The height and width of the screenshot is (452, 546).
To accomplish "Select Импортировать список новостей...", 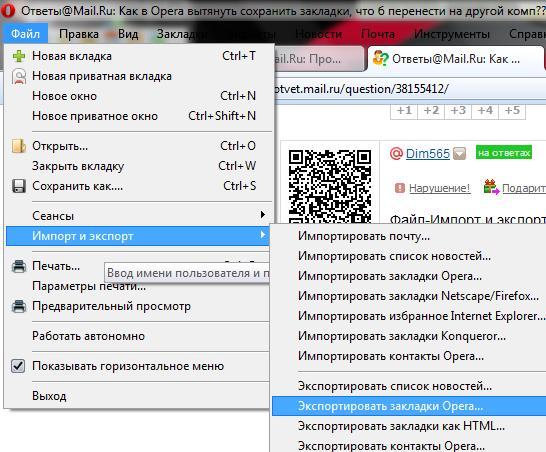I will pyautogui.click(x=409, y=256).
